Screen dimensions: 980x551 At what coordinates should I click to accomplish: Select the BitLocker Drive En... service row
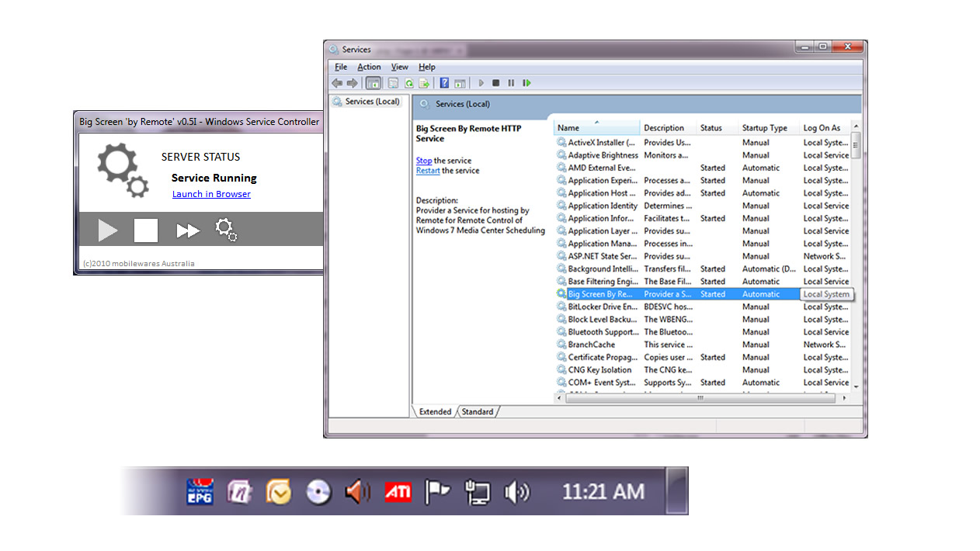(x=703, y=307)
